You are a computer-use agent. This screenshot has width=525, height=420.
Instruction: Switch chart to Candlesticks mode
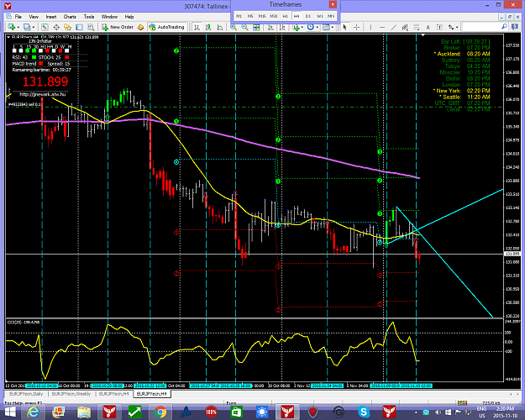point(208,27)
